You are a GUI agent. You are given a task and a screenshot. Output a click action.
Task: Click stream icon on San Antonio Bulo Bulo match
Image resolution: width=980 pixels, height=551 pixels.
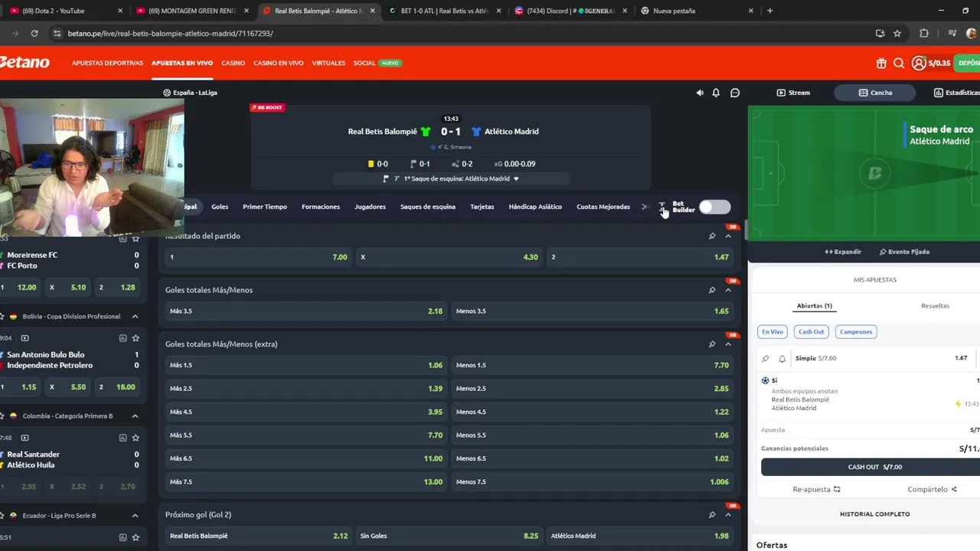point(24,338)
